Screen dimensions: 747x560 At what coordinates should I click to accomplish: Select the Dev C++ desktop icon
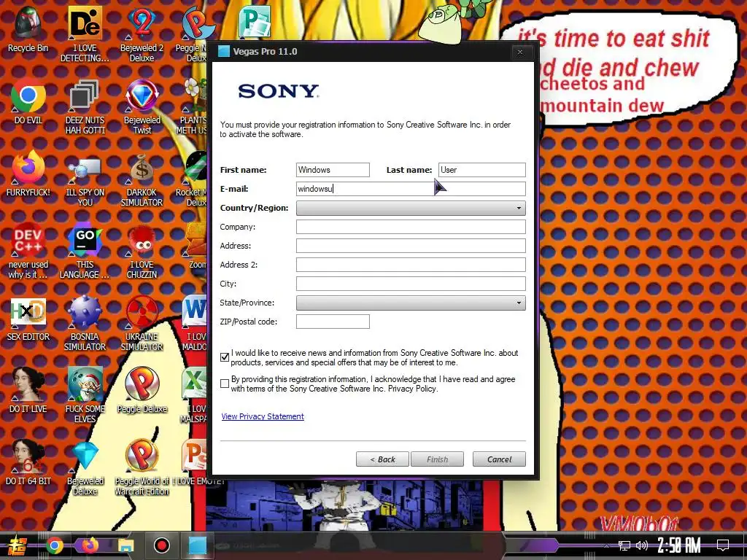[x=28, y=252]
